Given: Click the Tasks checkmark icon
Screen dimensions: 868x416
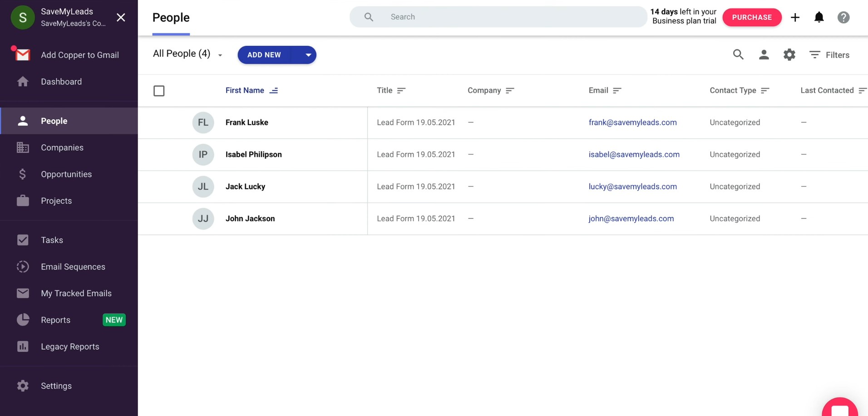Looking at the screenshot, I should click(23, 240).
